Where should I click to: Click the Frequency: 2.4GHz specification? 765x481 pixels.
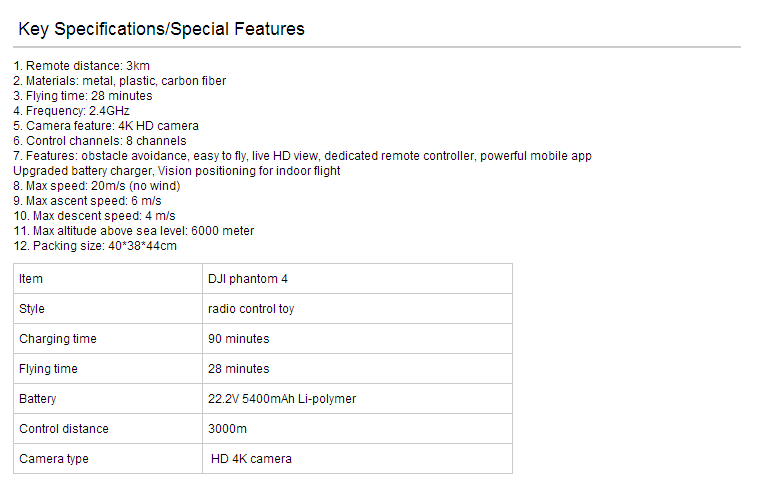click(x=71, y=111)
